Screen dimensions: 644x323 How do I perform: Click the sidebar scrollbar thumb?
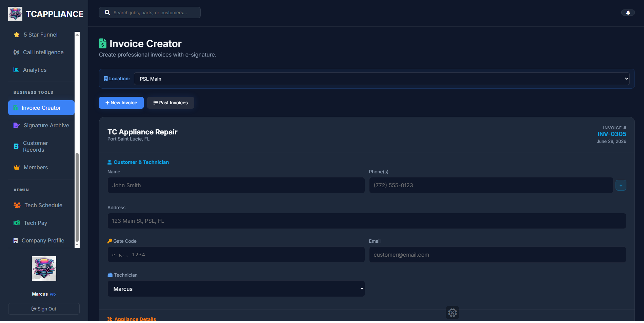77,197
